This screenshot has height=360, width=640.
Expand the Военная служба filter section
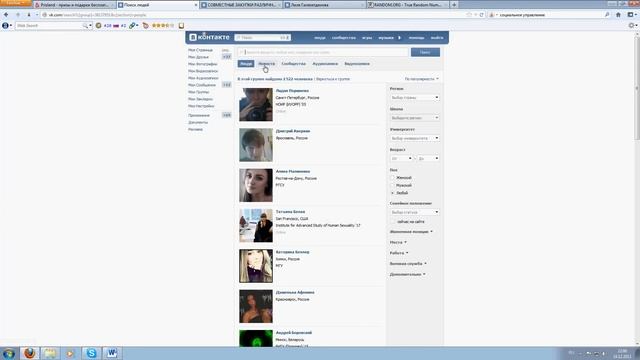tap(408, 264)
